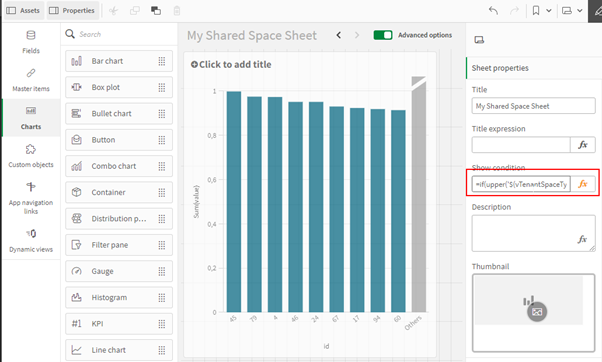Open expression editor for Title expression
Image resolution: width=602 pixels, height=362 pixels.
583,145
